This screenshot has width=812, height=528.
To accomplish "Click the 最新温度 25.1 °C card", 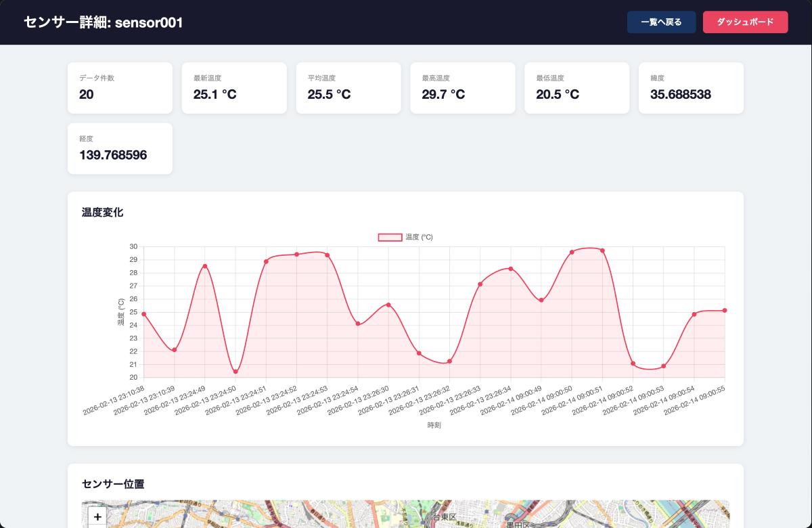I will 234,88.
